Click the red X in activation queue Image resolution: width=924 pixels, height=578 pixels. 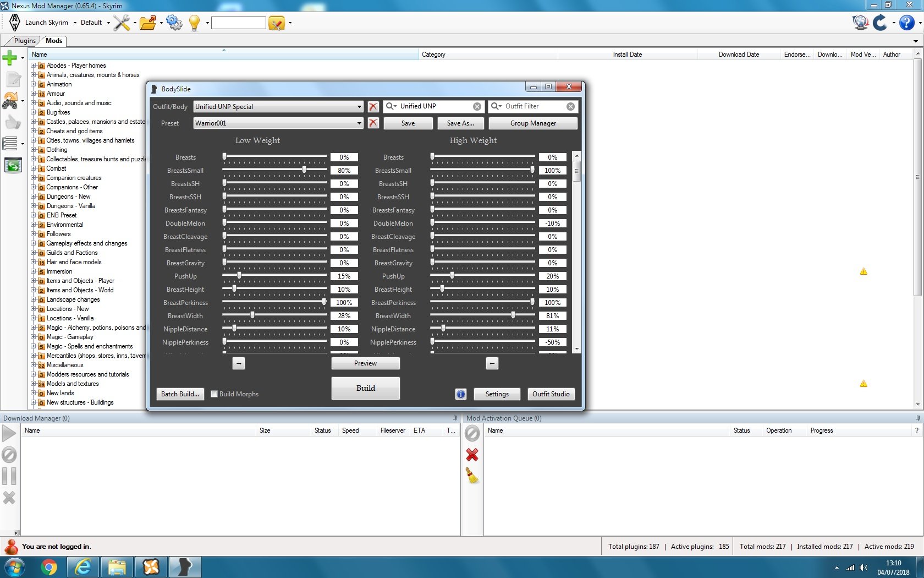point(472,455)
